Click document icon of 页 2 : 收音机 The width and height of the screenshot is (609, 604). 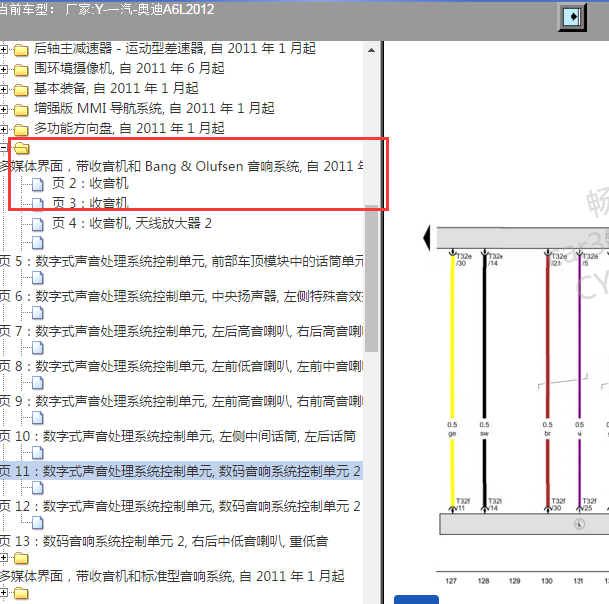coord(38,185)
